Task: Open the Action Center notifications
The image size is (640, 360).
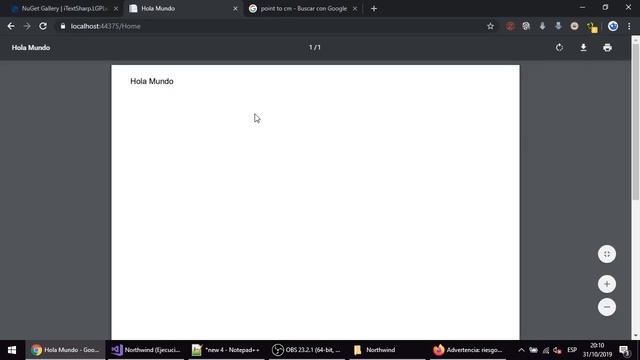Action: pyautogui.click(x=624, y=350)
